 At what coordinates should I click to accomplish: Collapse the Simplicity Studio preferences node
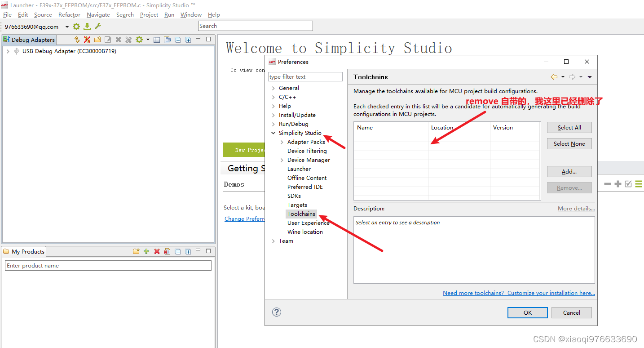273,133
